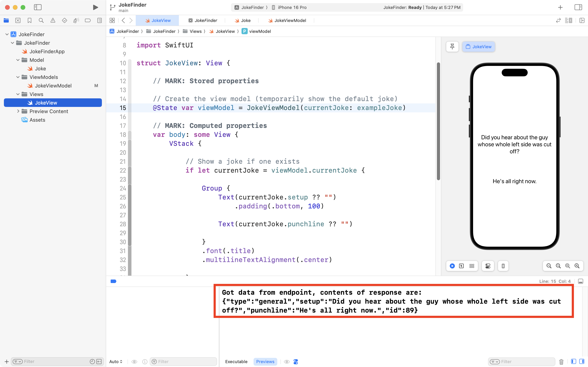Toggle the navigator sidebar visibility
Screen dimensions: 588x367
pyautogui.click(x=38, y=7)
